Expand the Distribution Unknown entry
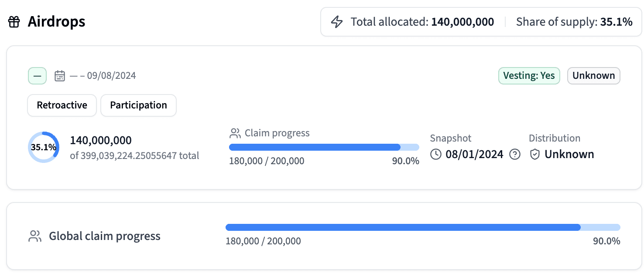Screen dimensions: 644x277 pyautogui.click(x=569, y=154)
